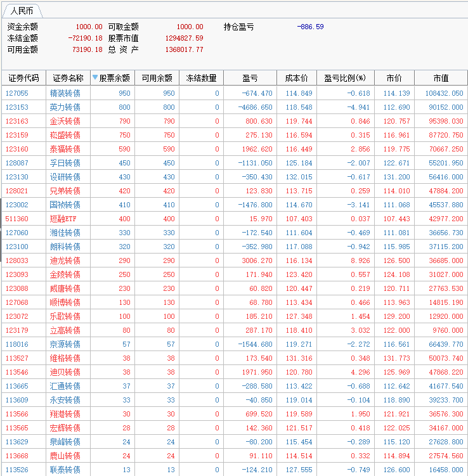Sort by 市值 column header

point(441,78)
